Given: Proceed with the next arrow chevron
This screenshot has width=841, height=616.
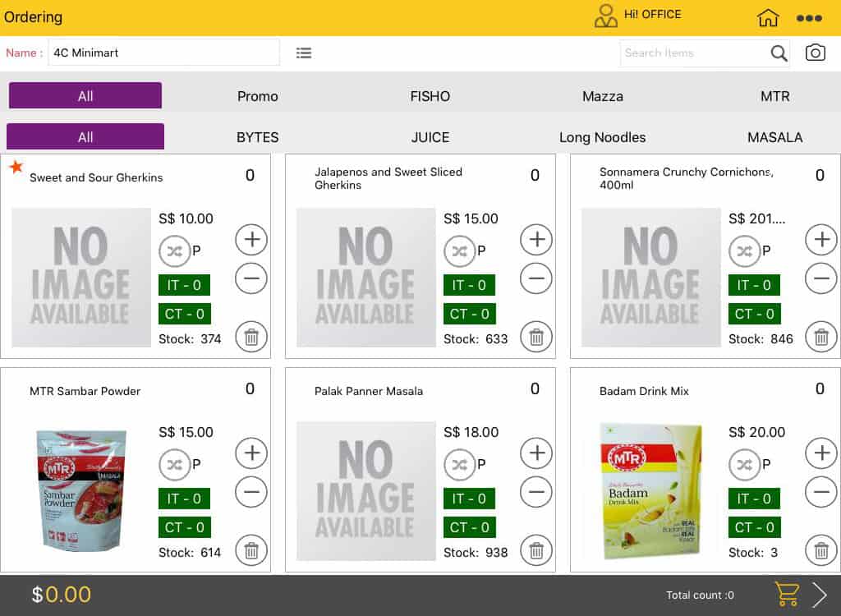Looking at the screenshot, I should coord(819,595).
